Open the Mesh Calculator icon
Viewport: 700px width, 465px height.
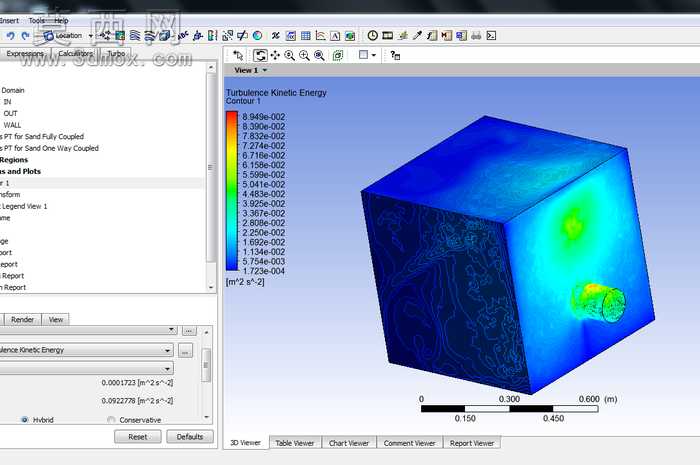tap(461, 36)
